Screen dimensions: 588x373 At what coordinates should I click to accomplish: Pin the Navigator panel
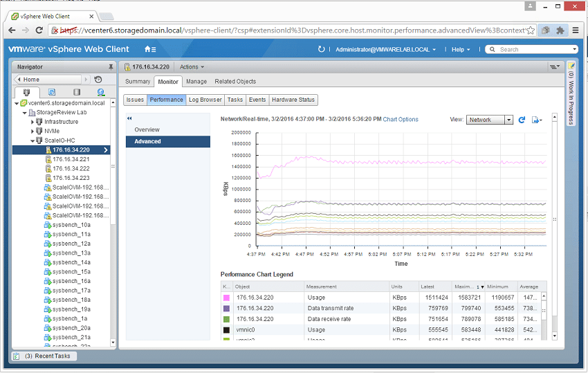[111, 67]
